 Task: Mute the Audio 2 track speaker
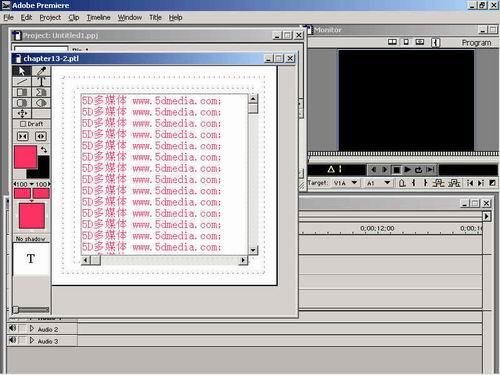coord(13,328)
